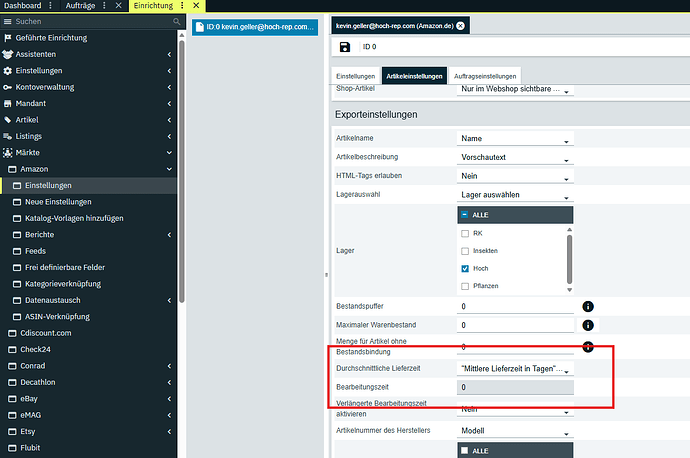The image size is (690, 458).
Task: Click the document icon of ID:0 account entry
Action: tap(200, 27)
